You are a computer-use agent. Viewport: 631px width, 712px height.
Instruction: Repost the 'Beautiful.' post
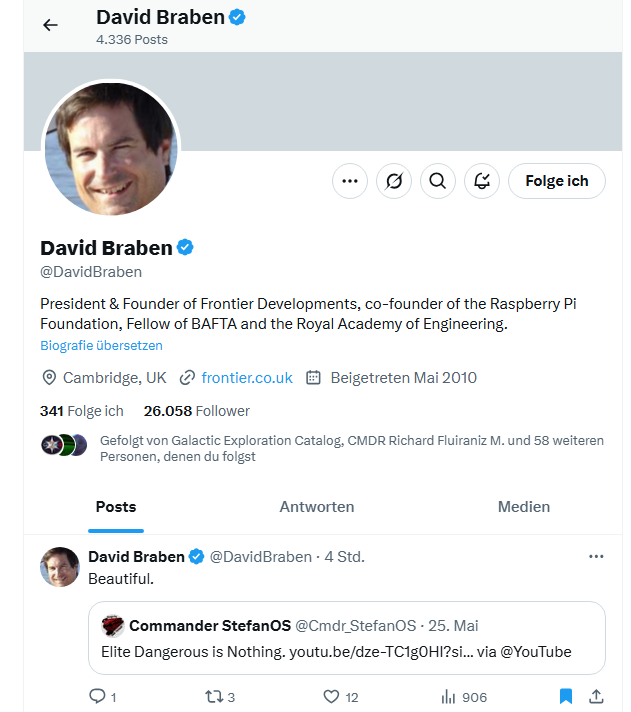pyautogui.click(x=220, y=697)
